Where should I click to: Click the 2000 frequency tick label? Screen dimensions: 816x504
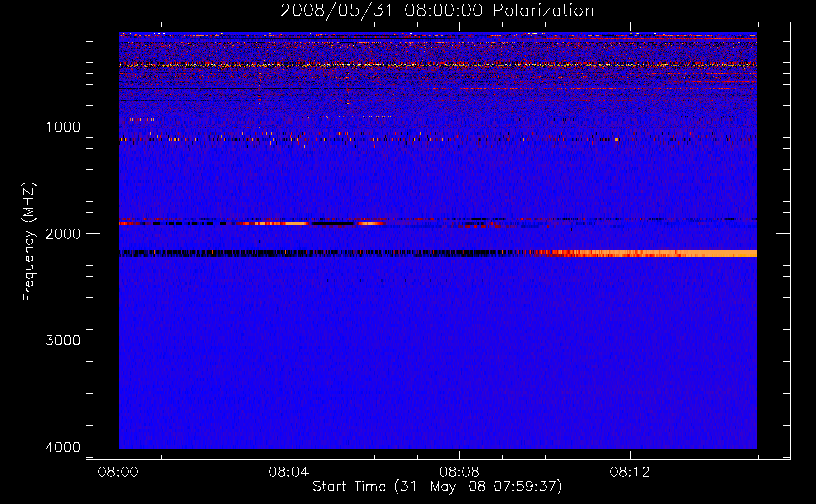tap(63, 234)
